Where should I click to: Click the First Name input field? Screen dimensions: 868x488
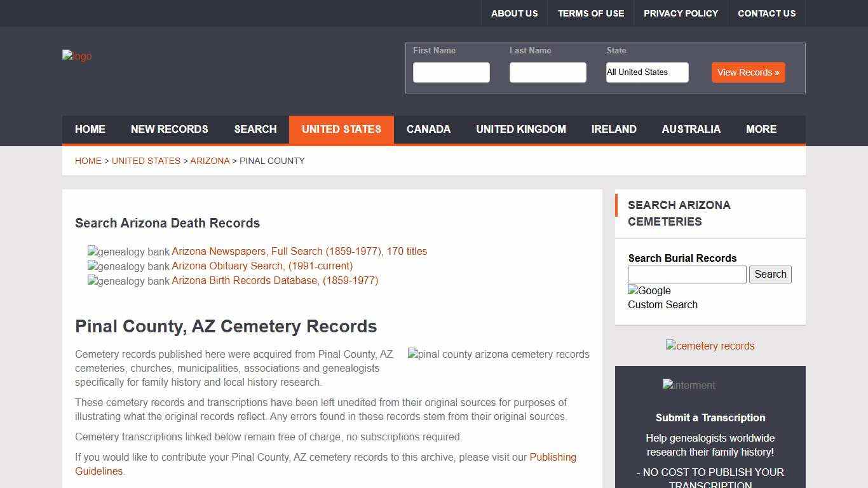click(x=451, y=72)
